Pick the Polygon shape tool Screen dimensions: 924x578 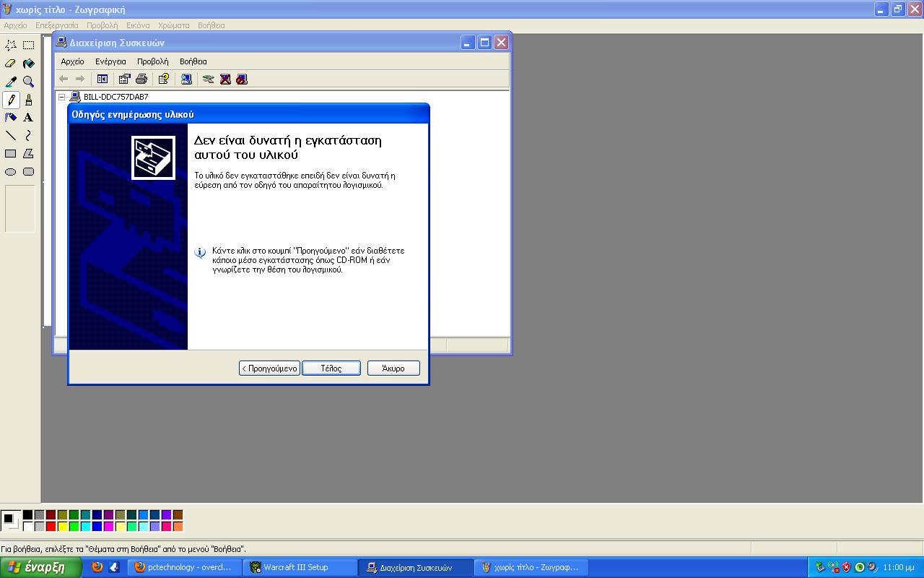pos(28,154)
